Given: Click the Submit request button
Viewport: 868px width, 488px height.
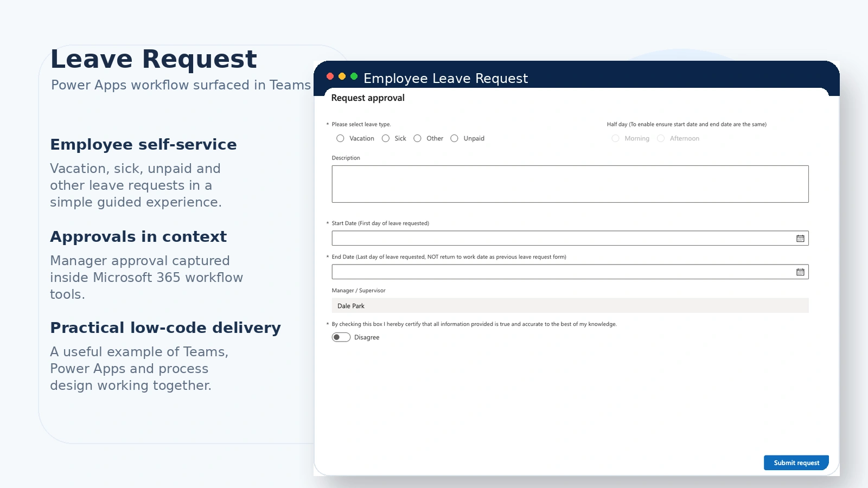Looking at the screenshot, I should pyautogui.click(x=796, y=463).
